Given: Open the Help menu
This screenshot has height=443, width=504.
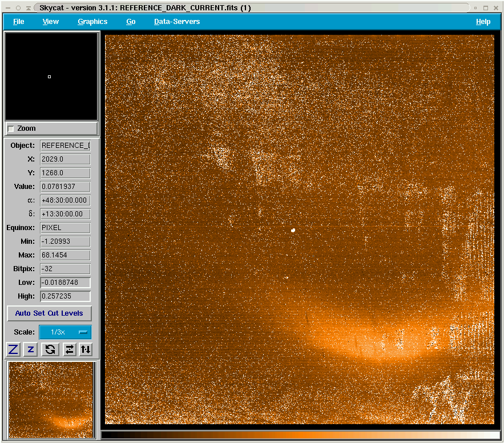Looking at the screenshot, I should point(483,22).
